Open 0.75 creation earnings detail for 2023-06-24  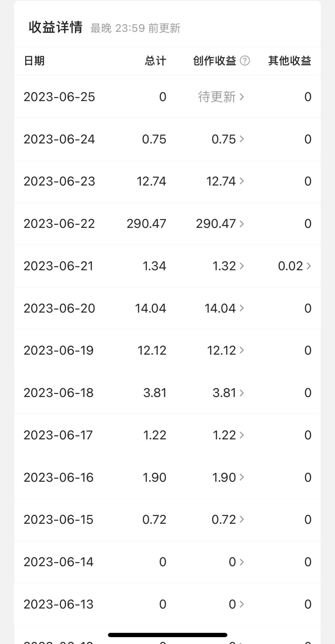click(x=228, y=139)
